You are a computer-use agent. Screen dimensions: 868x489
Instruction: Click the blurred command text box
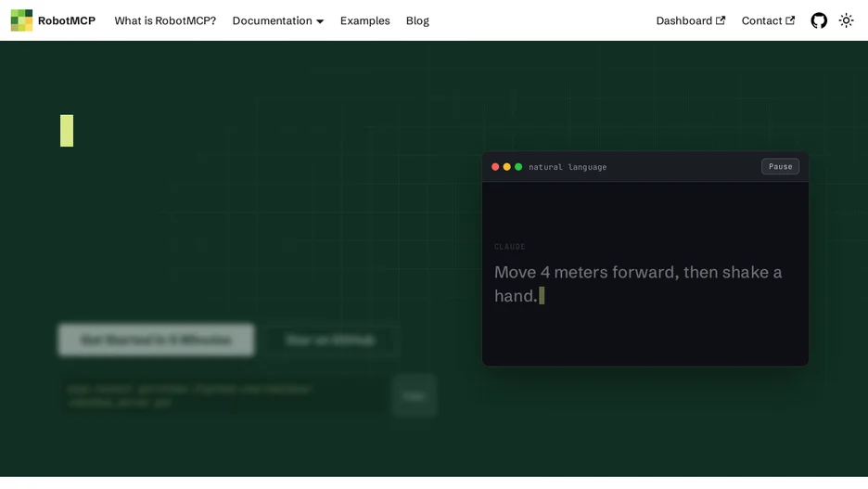(224, 396)
